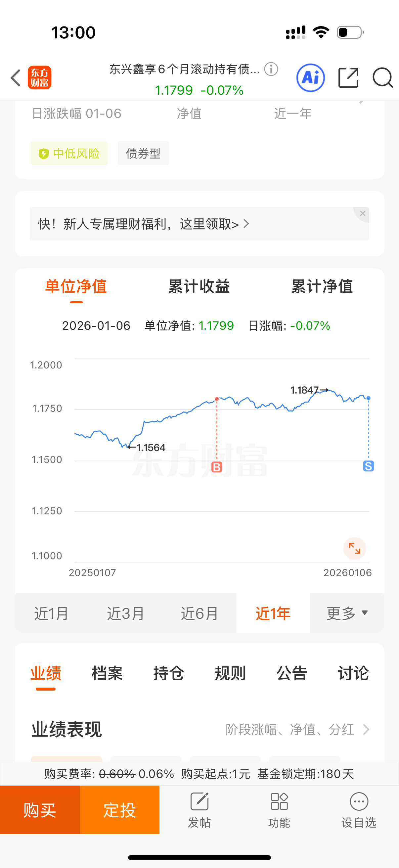399x868 pixels.
Task: Tap 设自选 add to watchlist
Action: point(359,810)
